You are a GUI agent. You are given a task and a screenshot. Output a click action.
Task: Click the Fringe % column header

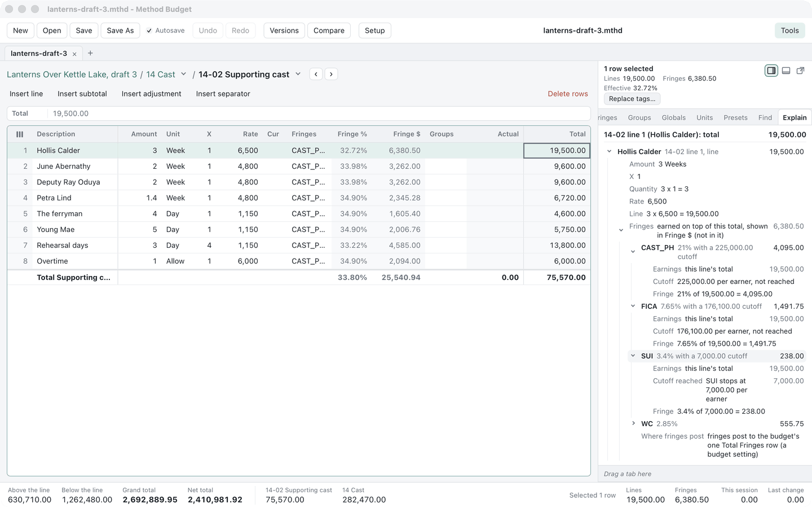pos(352,134)
